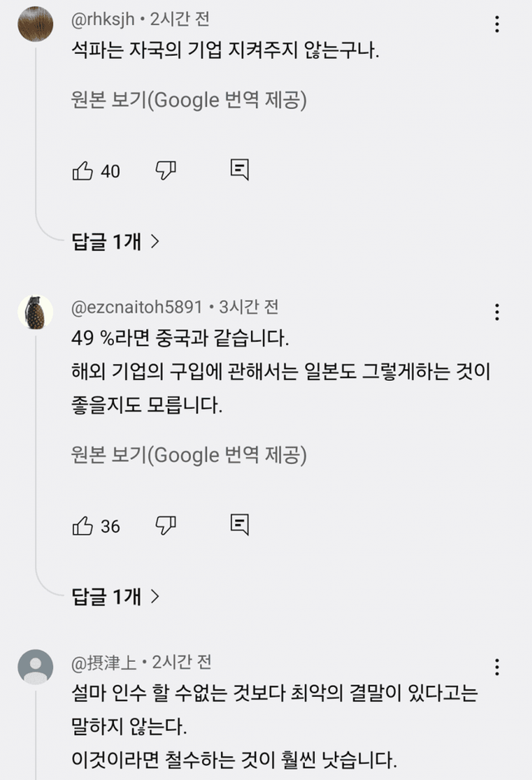Click the 40 like count on @rhksjh's comment

coord(111,171)
